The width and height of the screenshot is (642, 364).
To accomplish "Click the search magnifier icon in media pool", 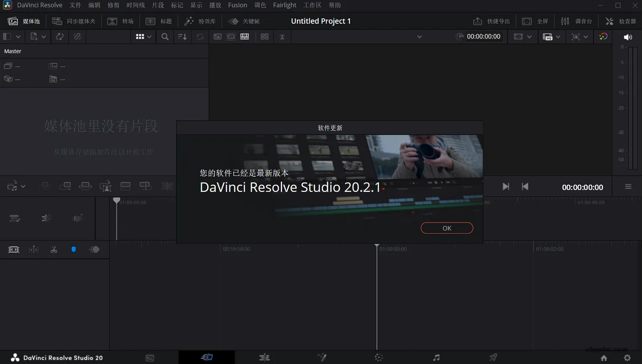I will 165,37.
